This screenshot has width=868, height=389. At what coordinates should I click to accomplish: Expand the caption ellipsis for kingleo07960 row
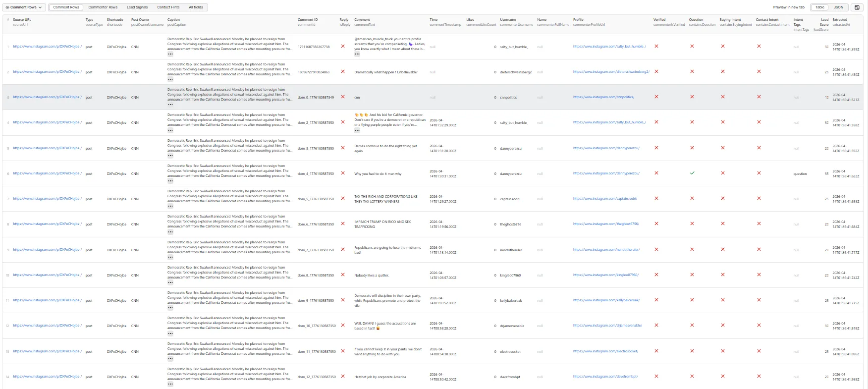[170, 282]
